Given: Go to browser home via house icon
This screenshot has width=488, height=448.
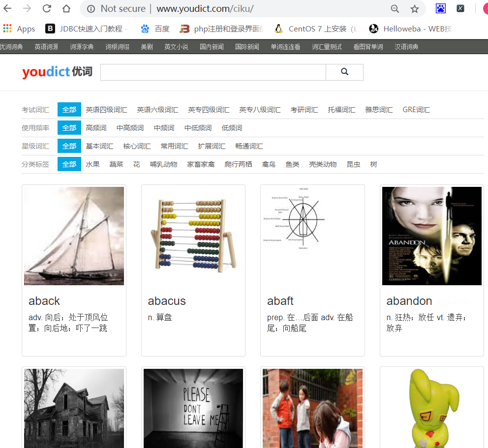Looking at the screenshot, I should 66,8.
